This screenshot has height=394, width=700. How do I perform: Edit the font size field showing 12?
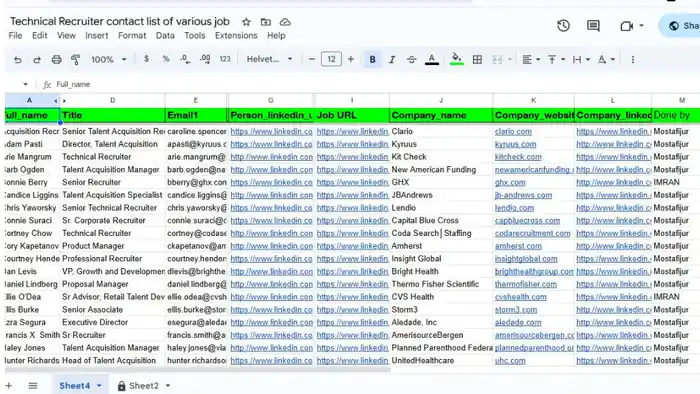[331, 59]
